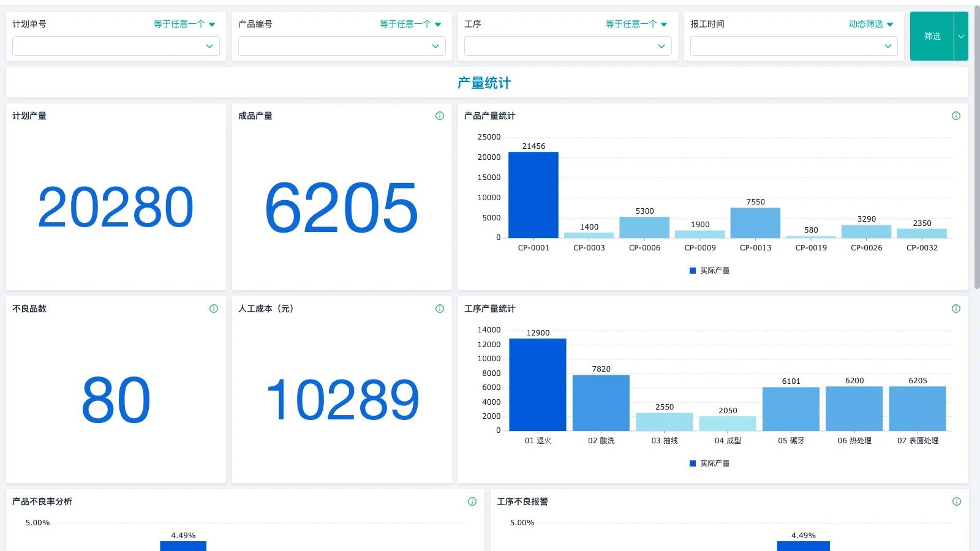Toggle the 实际产量 legend under 产品产量统计

[x=710, y=270]
